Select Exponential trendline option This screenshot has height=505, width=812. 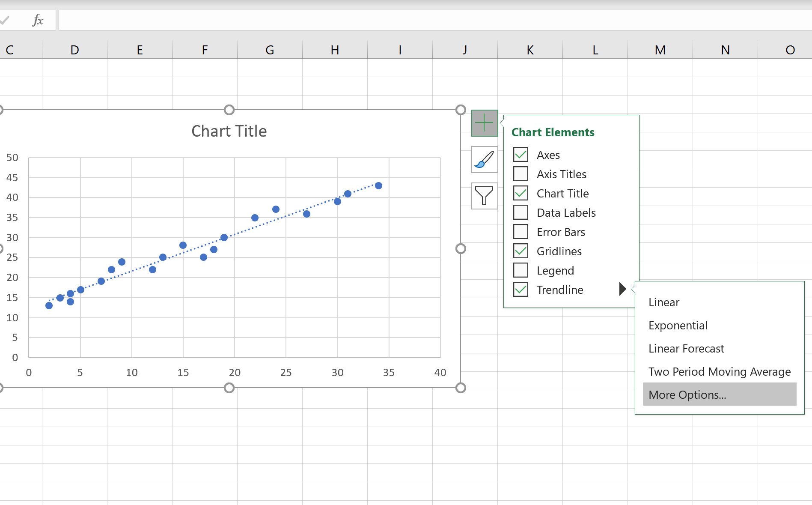(678, 325)
